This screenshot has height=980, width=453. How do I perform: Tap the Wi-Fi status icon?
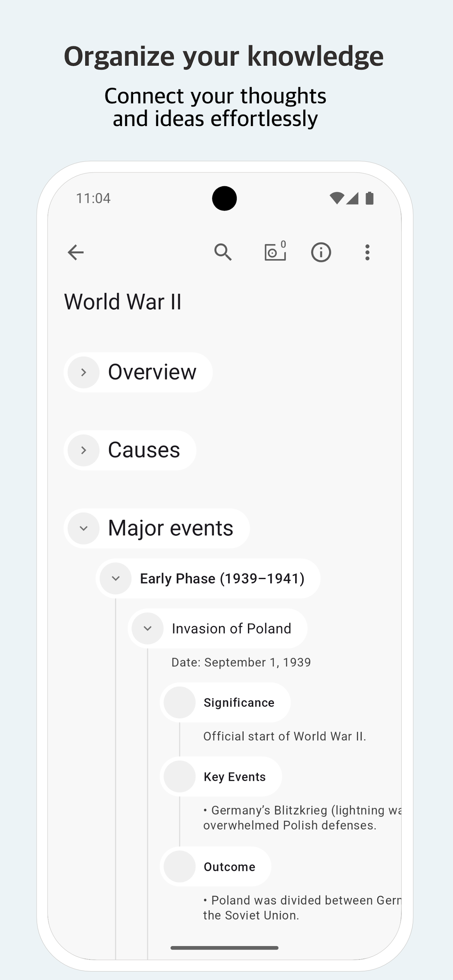click(337, 198)
